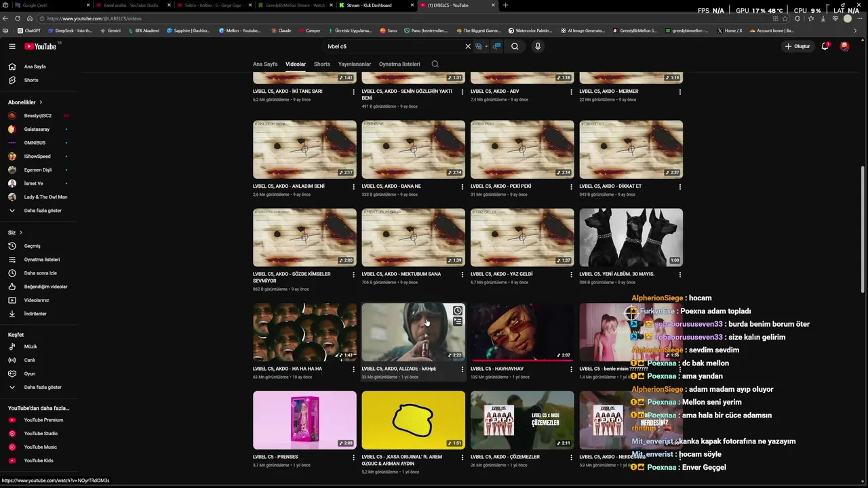Add kAHpE video to Watch Later clock icon
This screenshot has height=488, width=868.
(458, 311)
